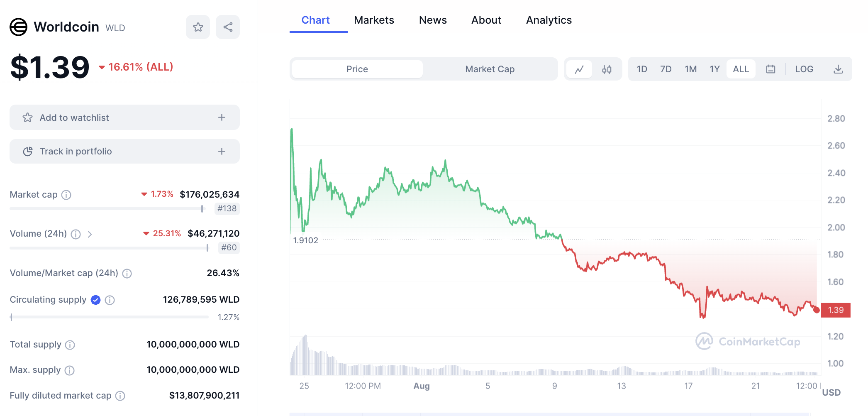Toggle the LOG scale option
The image size is (868, 416).
804,69
